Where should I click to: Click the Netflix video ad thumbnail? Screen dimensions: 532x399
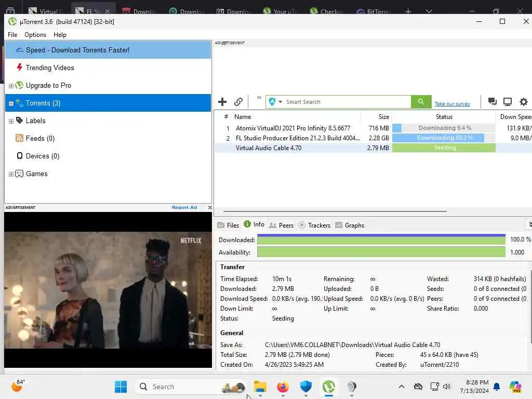click(x=108, y=290)
